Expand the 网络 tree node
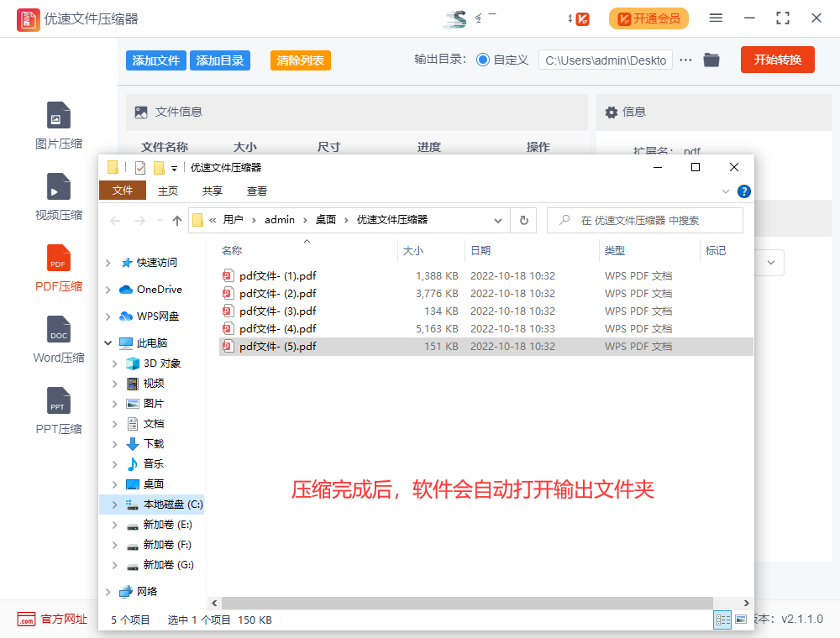Image resolution: width=840 pixels, height=638 pixels. click(x=108, y=592)
